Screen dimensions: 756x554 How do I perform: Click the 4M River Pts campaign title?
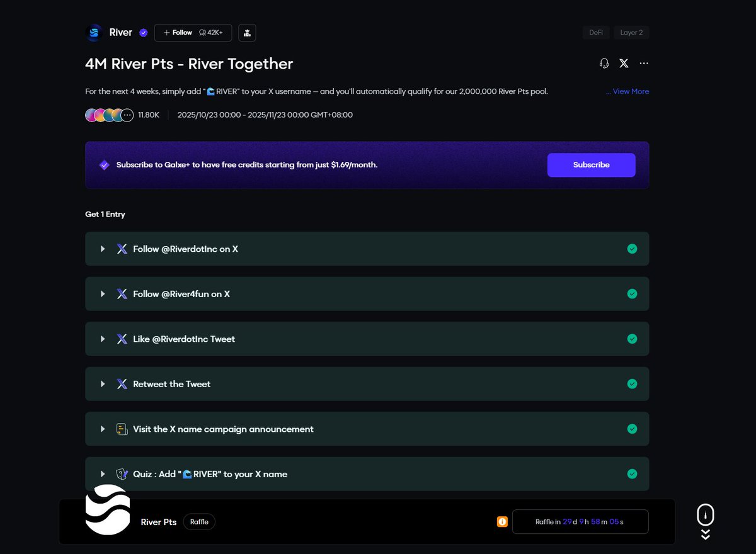pos(189,64)
